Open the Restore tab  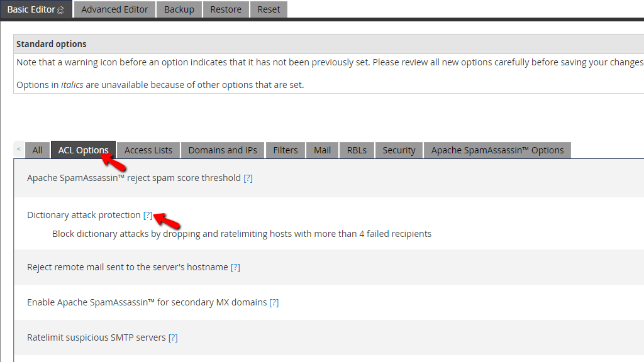pos(226,9)
